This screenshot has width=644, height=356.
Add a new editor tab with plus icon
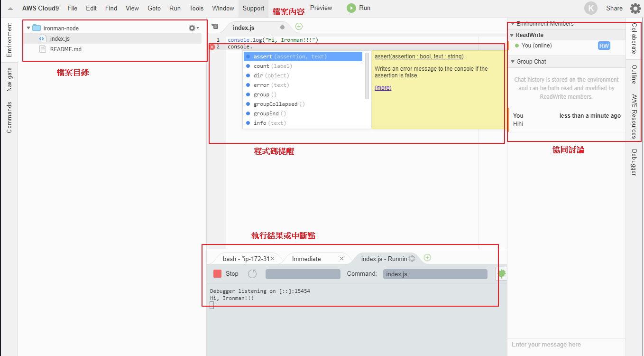point(299,27)
